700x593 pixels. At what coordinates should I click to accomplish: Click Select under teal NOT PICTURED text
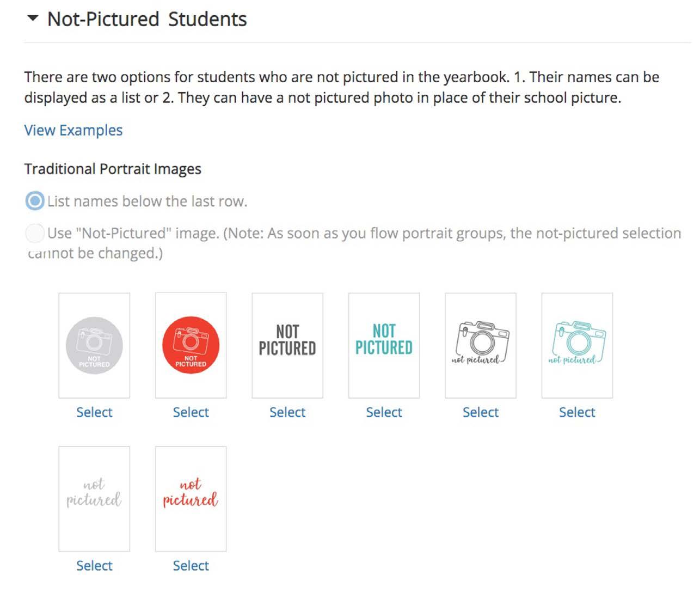[384, 412]
